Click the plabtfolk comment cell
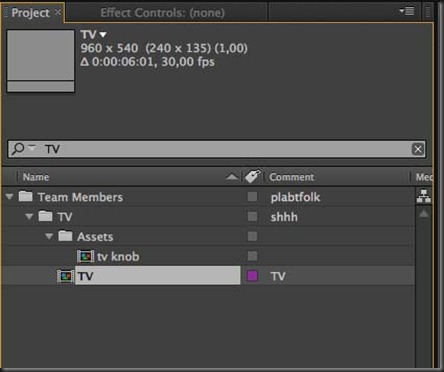 tap(295, 197)
